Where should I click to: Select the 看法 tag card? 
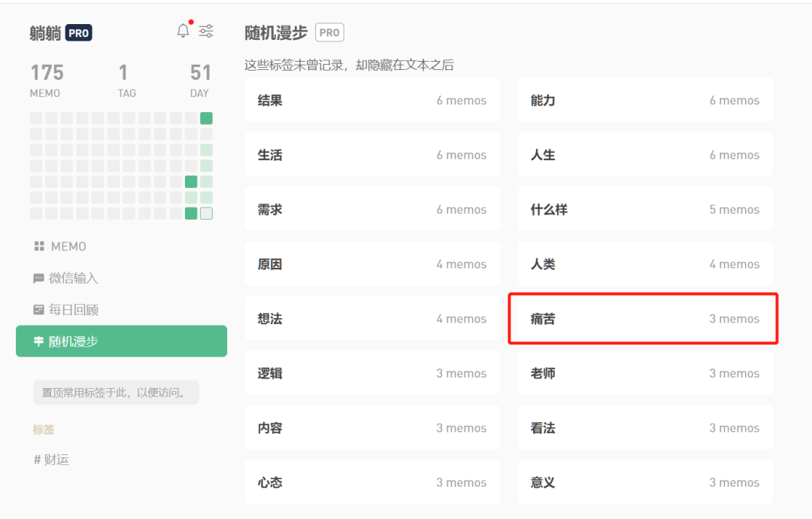tap(645, 428)
